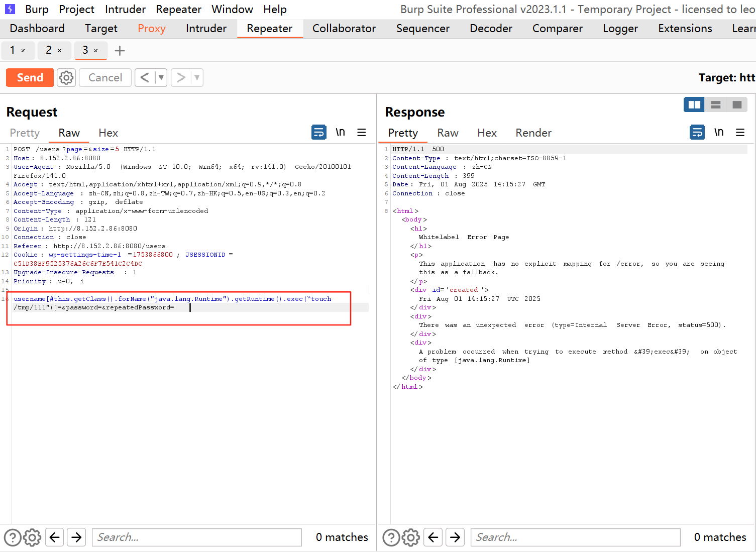Select top-bottom stacked layout icon
Viewport: 756px width, 552px height.
(716, 104)
